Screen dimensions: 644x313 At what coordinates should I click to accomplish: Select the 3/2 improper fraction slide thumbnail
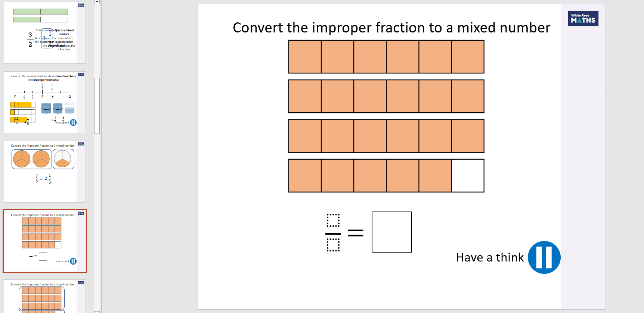pyautogui.click(x=44, y=32)
